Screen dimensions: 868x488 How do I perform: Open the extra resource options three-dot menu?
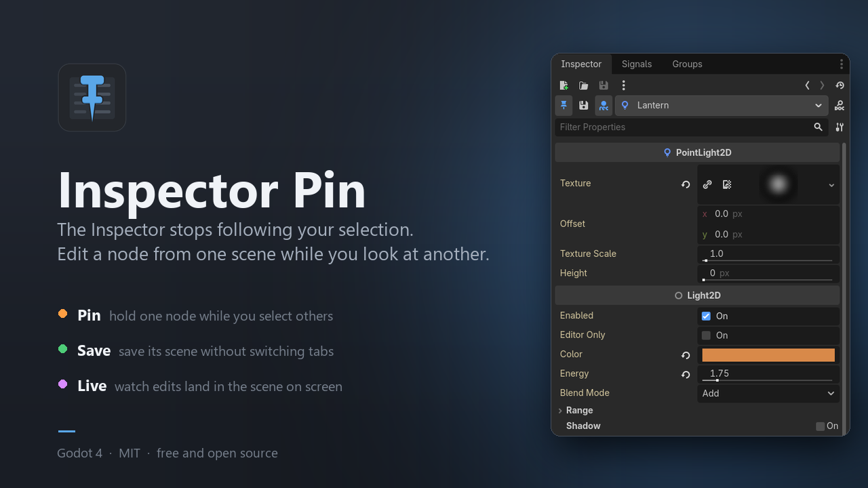tap(624, 85)
